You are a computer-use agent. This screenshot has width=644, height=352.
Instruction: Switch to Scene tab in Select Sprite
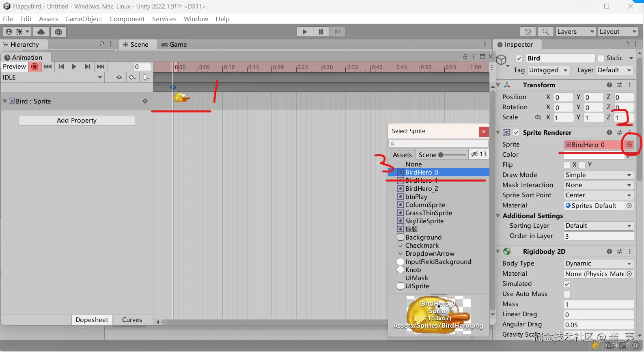[x=427, y=155]
